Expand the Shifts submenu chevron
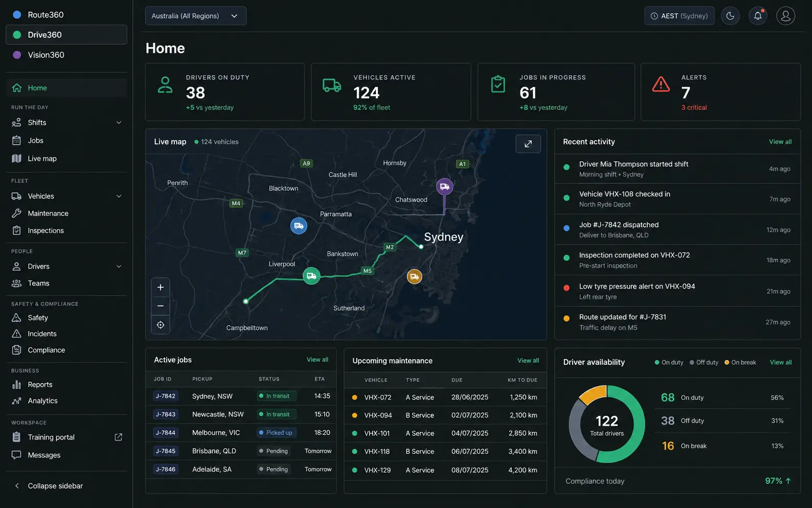This screenshot has width=812, height=508. coord(119,122)
